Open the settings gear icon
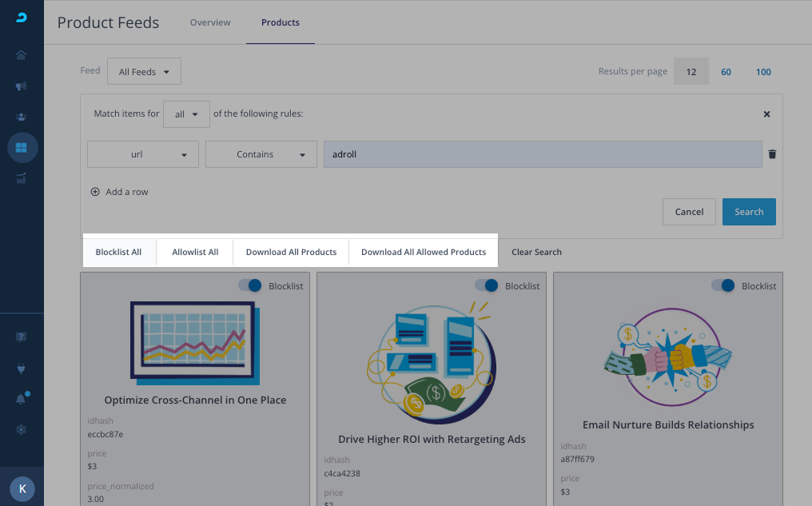This screenshot has height=506, width=812. point(22,429)
